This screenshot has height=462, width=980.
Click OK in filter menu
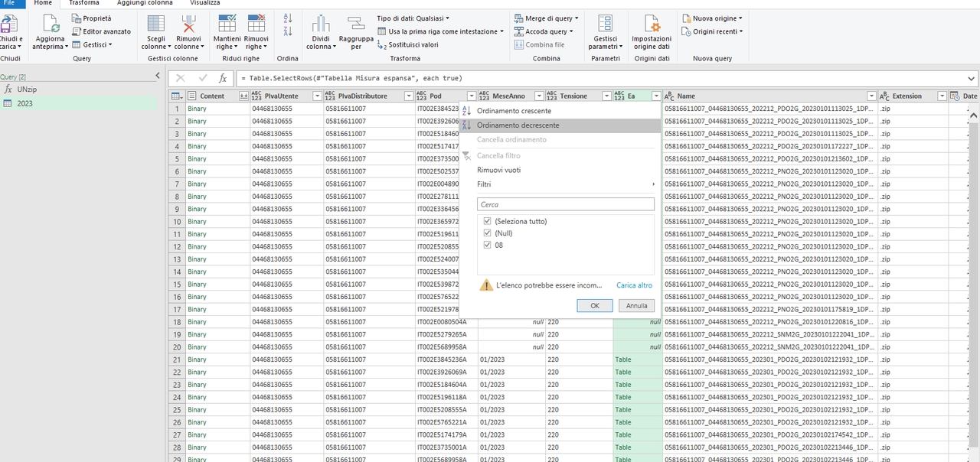pos(595,305)
